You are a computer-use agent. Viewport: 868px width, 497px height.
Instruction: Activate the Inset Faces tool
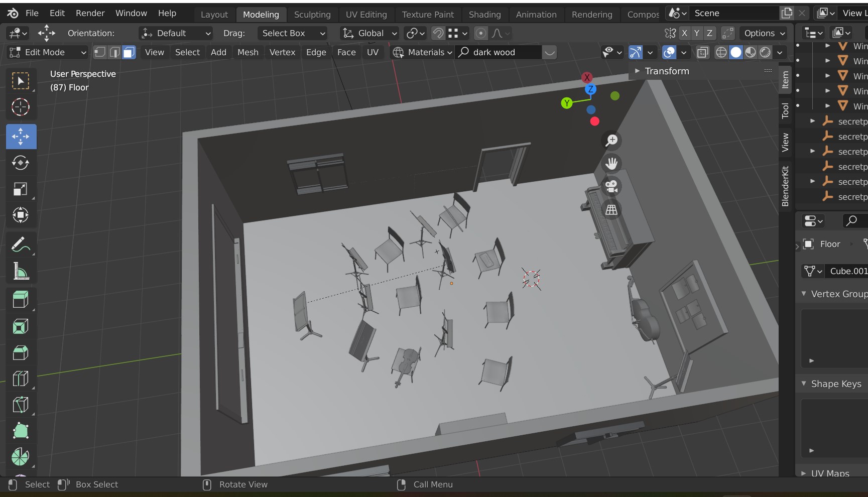[x=21, y=326]
